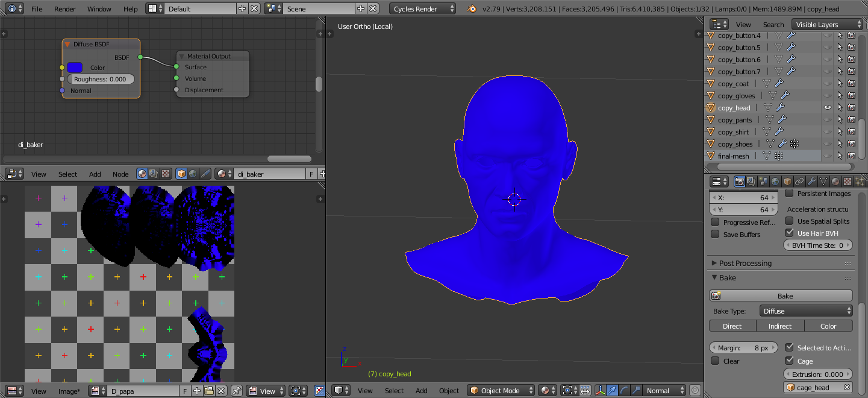Click the Texture checker properties tab icon

click(x=848, y=181)
